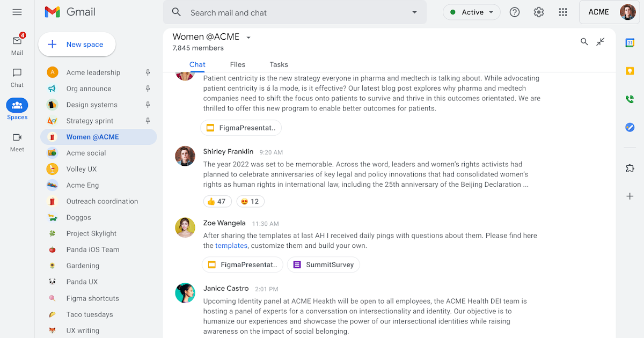This screenshot has width=644, height=338.
Task: Open Meet from the left rail
Action: 17,142
